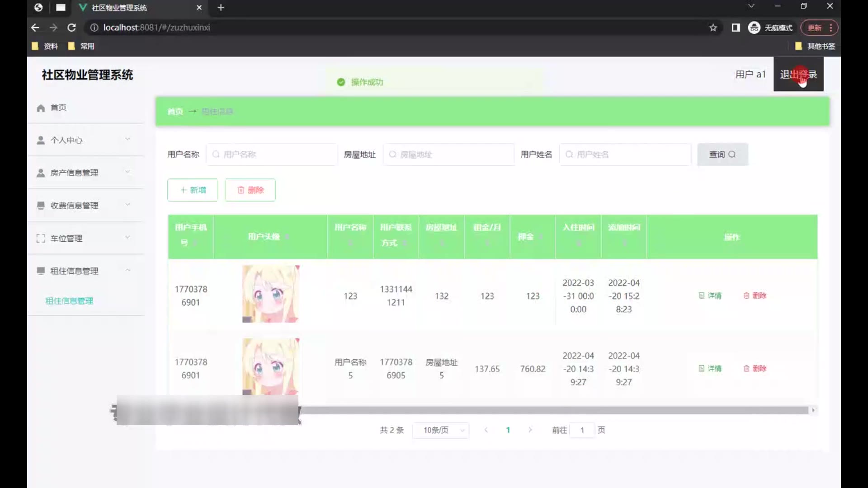Click the 房屋地址 search input field
The width and height of the screenshot is (868, 488).
[449, 155]
